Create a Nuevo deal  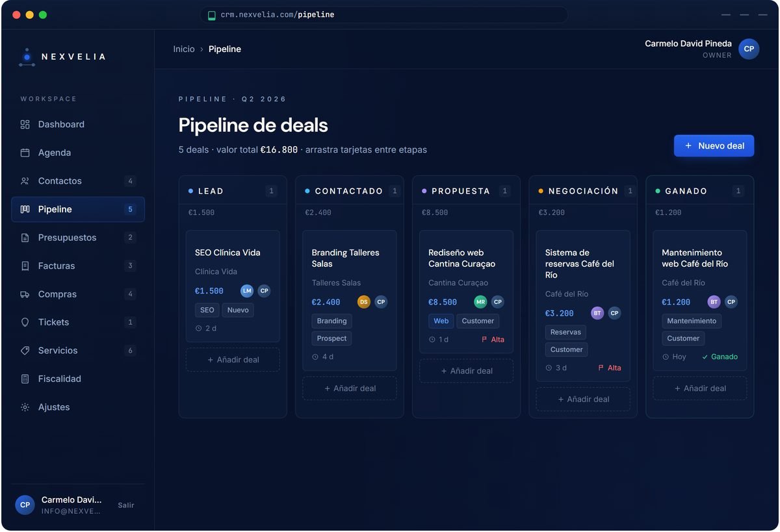tap(714, 146)
